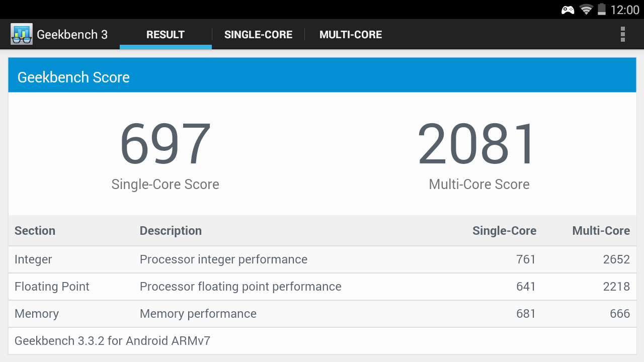Tap the Integer multi-core value 2652
644x362 pixels.
point(616,259)
